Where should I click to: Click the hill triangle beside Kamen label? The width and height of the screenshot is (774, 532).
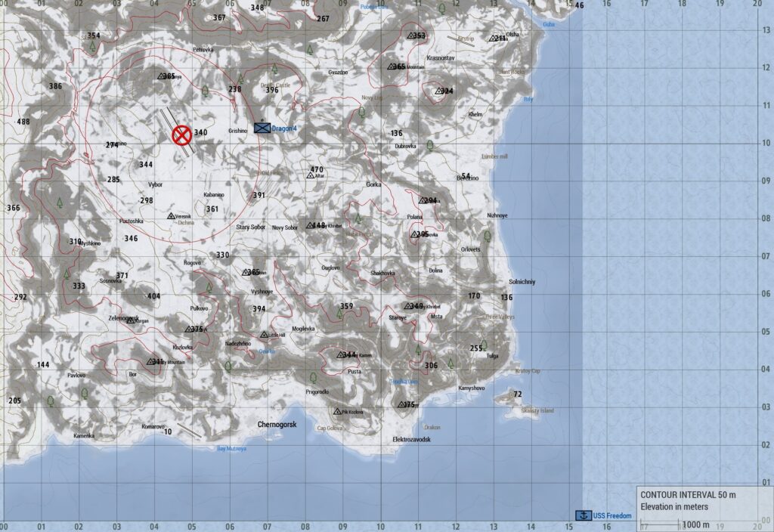341,354
